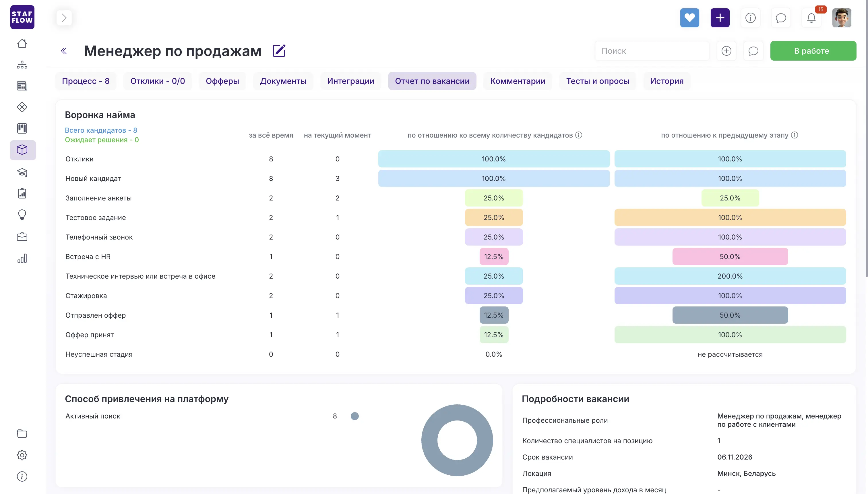
Task: Switch to the Офферы tab
Action: [x=222, y=81]
